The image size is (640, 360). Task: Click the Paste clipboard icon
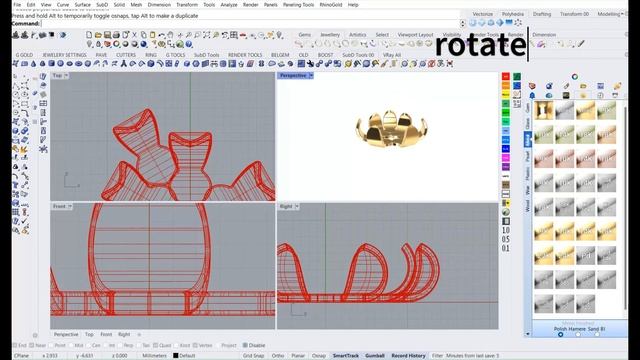point(152,35)
